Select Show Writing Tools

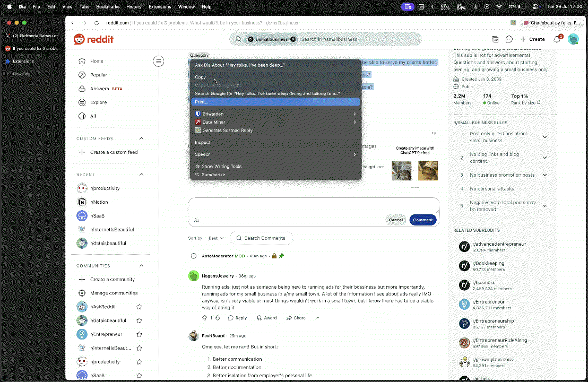275,167
